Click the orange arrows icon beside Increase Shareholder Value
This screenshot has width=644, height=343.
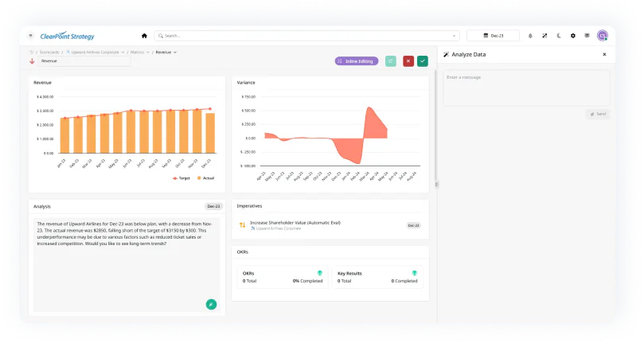(242, 224)
